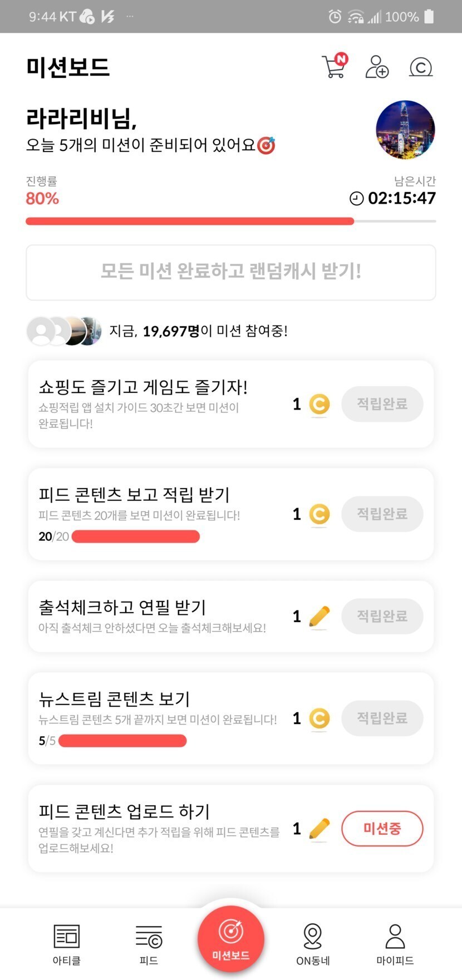Tap the pencil icon for 피드 콘텐츠 업로드
This screenshot has width=462, height=980.
(319, 829)
